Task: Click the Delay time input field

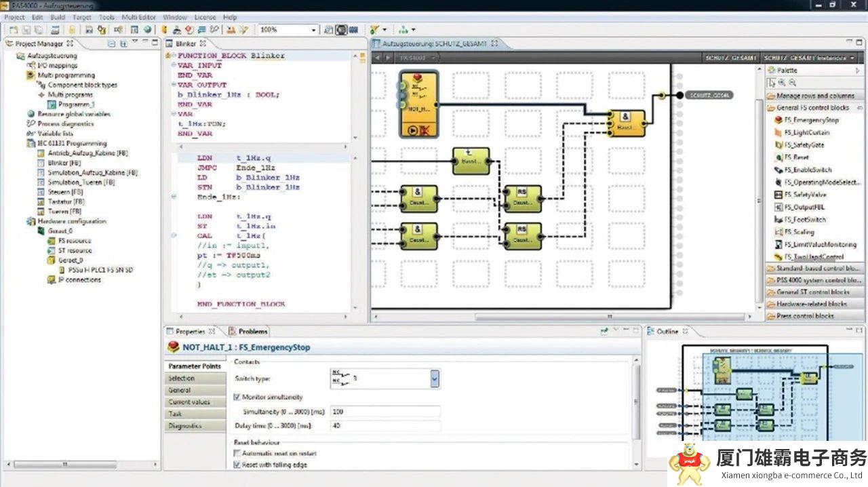Action: pos(384,426)
